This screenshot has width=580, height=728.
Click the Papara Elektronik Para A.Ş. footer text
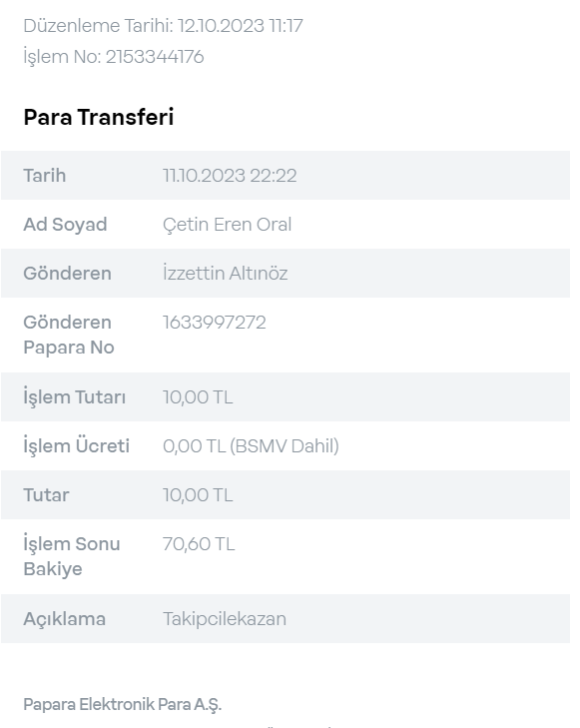click(x=123, y=705)
